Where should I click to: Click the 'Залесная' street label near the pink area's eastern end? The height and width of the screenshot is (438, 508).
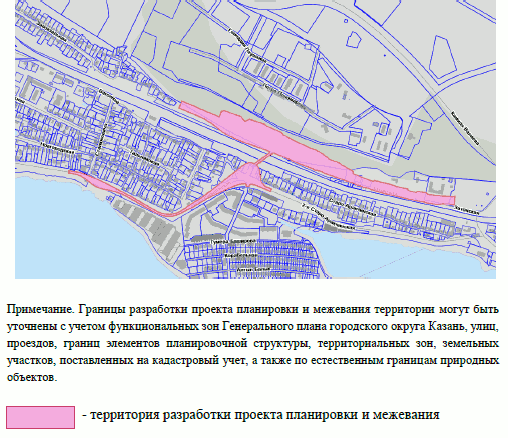coord(468,210)
